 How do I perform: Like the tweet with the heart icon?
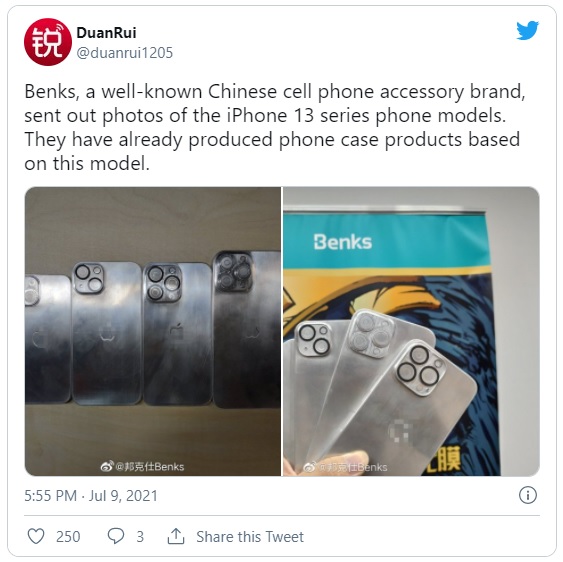pos(36,537)
